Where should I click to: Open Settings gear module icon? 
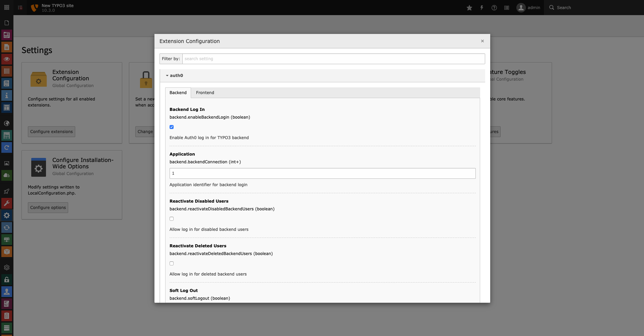[7, 215]
